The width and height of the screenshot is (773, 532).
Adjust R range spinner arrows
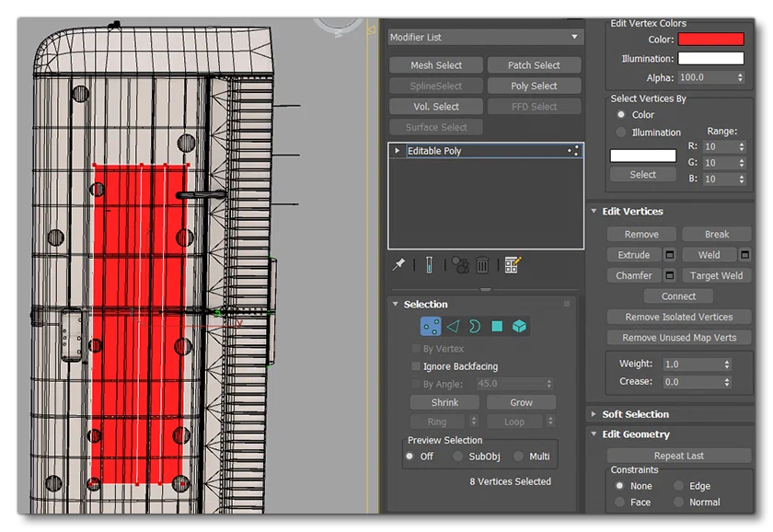click(x=742, y=146)
